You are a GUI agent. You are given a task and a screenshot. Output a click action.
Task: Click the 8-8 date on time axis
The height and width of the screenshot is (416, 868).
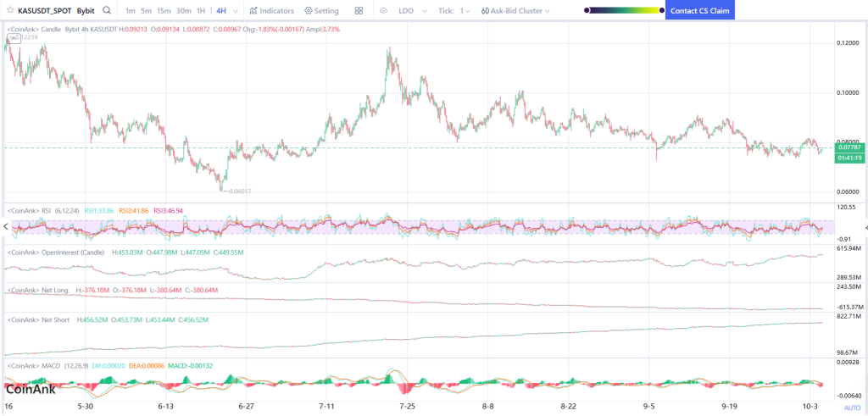tap(487, 406)
